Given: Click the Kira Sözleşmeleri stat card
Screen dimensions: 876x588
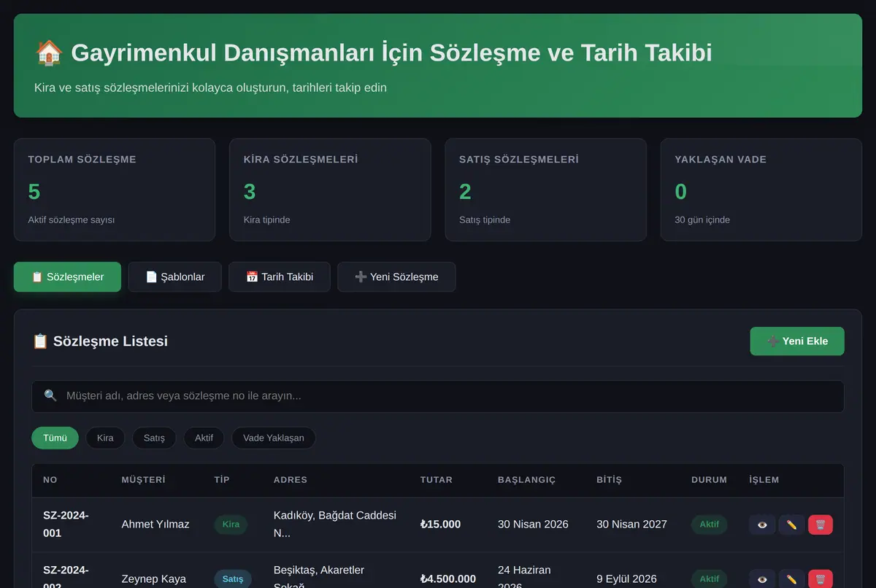Looking at the screenshot, I should pos(330,190).
